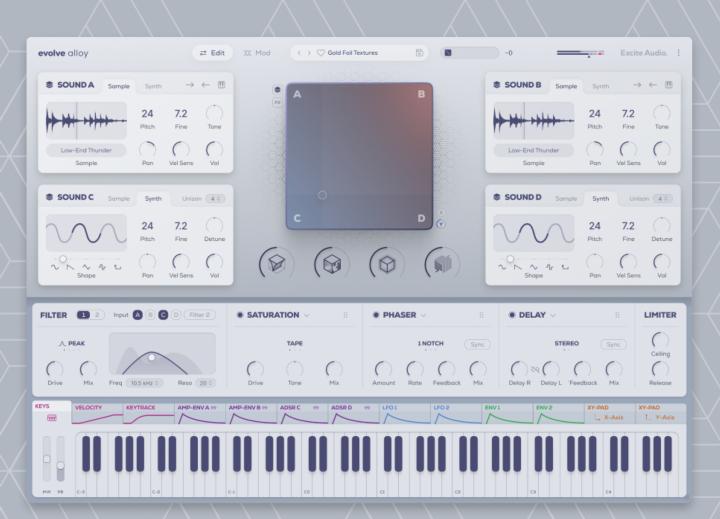Image resolution: width=720 pixels, height=519 pixels.
Task: Click the Filter 2 routing button
Action: (x=200, y=315)
